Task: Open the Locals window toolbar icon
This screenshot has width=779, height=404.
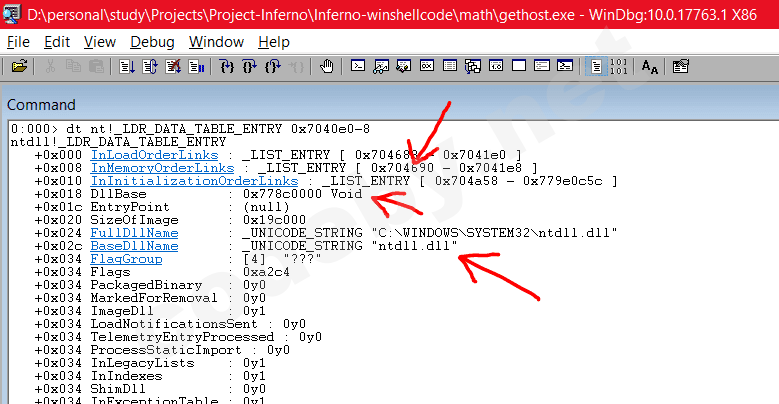Action: (403, 66)
